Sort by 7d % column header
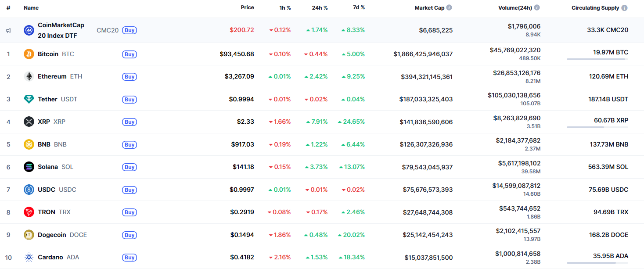Image resolution: width=644 pixels, height=269 pixels. coord(359,7)
